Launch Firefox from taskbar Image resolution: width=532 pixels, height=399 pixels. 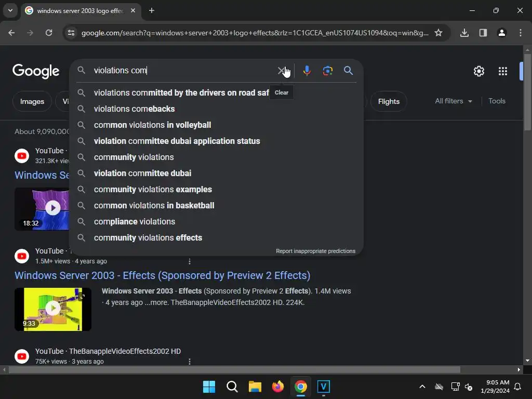pyautogui.click(x=277, y=387)
